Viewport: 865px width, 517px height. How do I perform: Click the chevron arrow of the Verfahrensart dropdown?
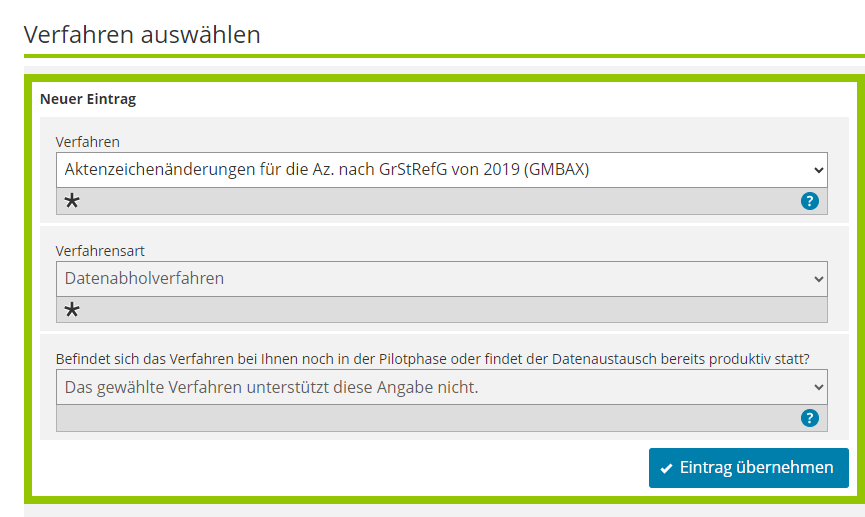pos(819,278)
